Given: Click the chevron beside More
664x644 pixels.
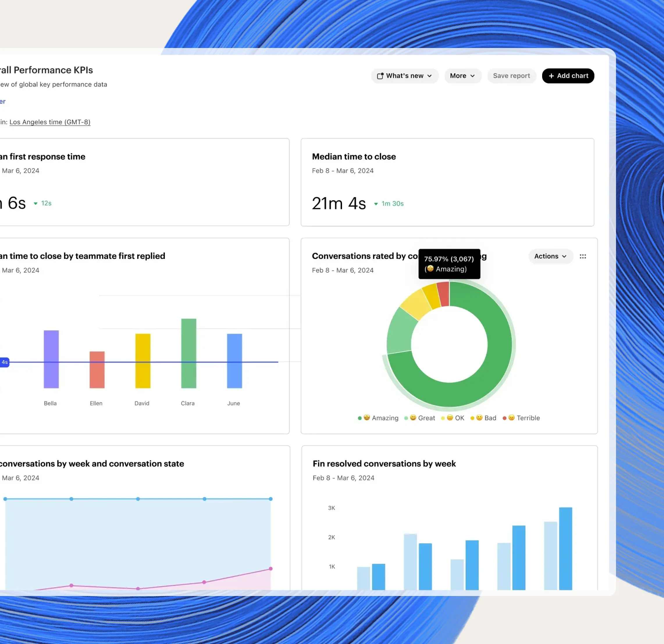Looking at the screenshot, I should coord(473,76).
